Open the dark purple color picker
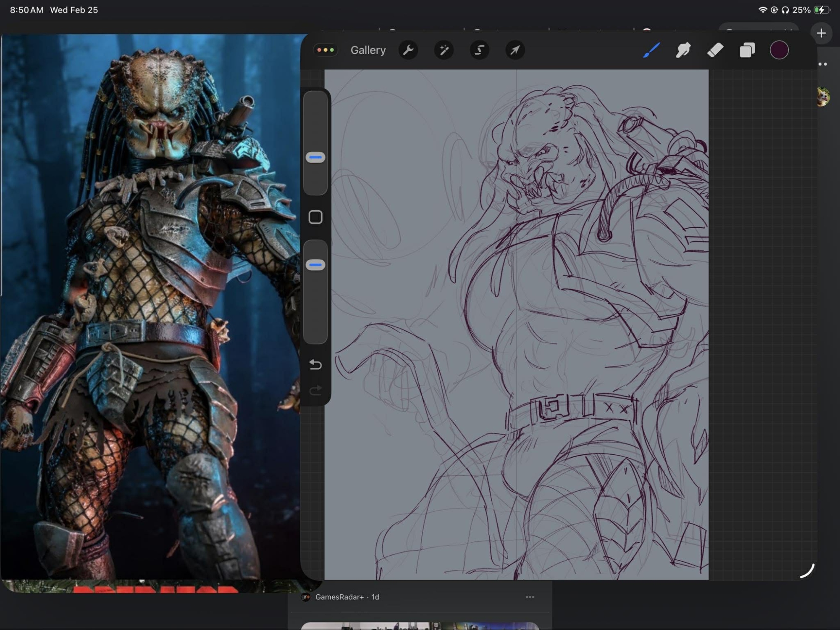This screenshot has width=840, height=630. [779, 50]
